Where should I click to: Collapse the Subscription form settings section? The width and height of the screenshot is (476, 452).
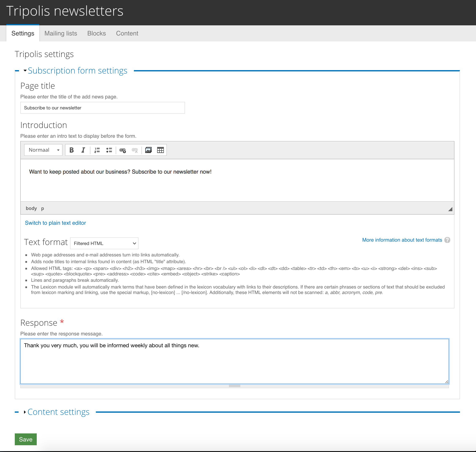(77, 71)
